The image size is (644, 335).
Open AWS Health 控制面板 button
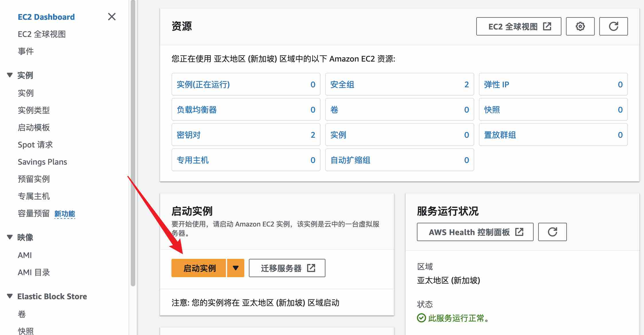[475, 232]
